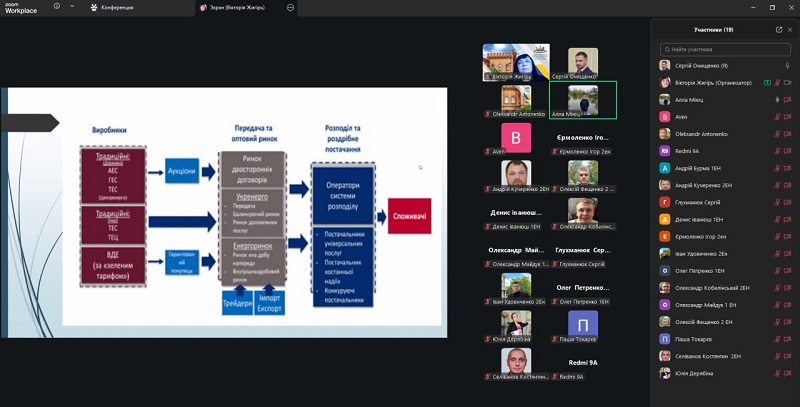The image size is (800, 407).
Task: Click Вікторія Жигірь's camera icon
Action: click(789, 83)
